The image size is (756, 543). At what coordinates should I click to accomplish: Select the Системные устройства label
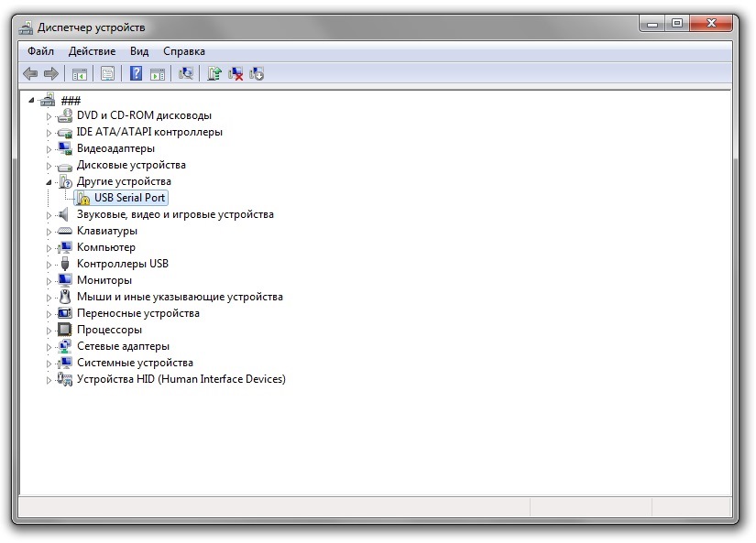pyautogui.click(x=135, y=363)
